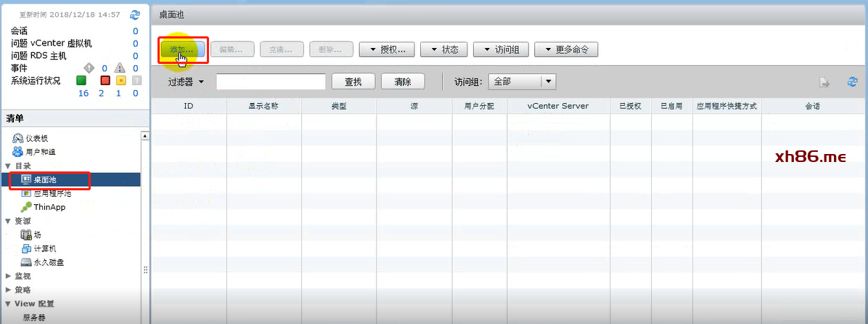Click the export icon above the table
The height and width of the screenshot is (324, 868).
coord(825,82)
